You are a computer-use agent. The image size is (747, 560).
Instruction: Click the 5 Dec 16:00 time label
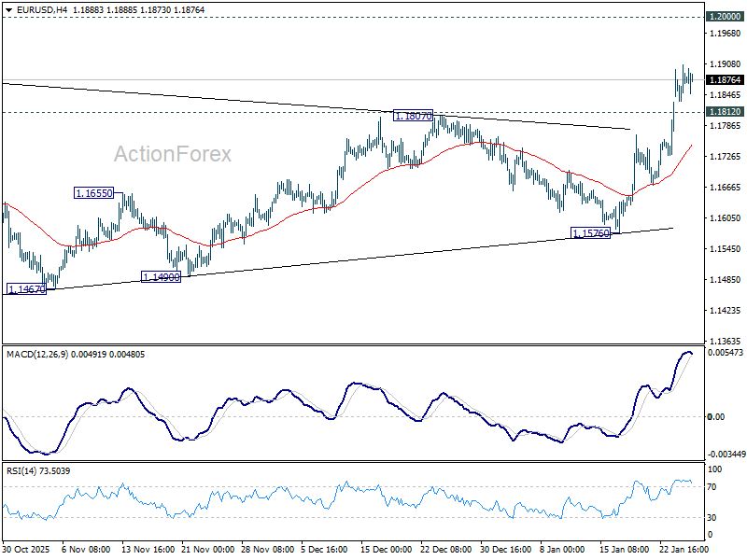coord(325,549)
